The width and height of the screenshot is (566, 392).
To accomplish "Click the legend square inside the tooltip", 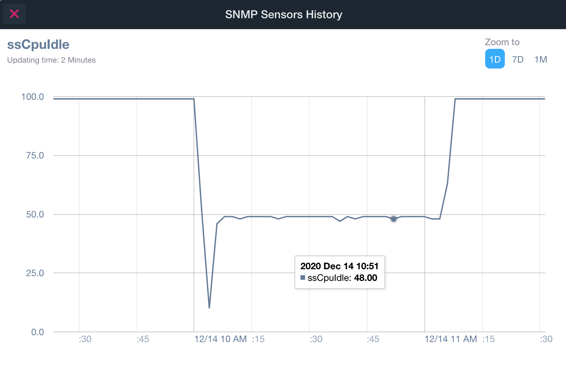I will [303, 278].
